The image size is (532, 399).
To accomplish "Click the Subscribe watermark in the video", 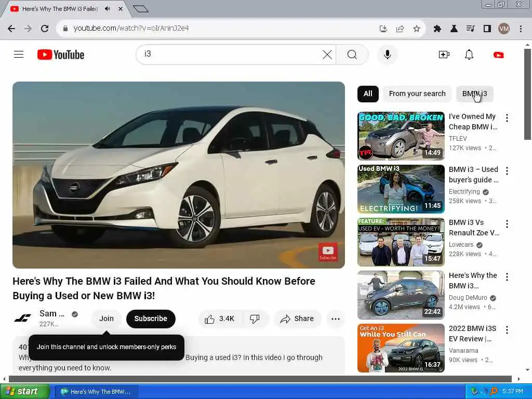I will 328,252.
